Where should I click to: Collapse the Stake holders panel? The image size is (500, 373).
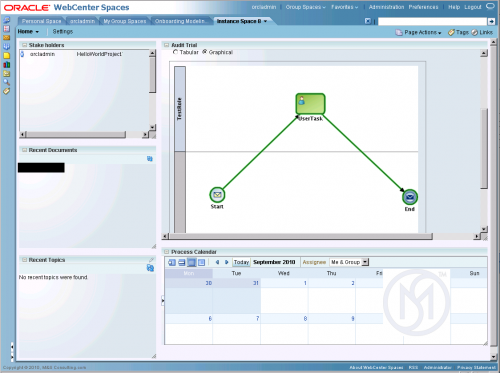pyautogui.click(x=24, y=45)
